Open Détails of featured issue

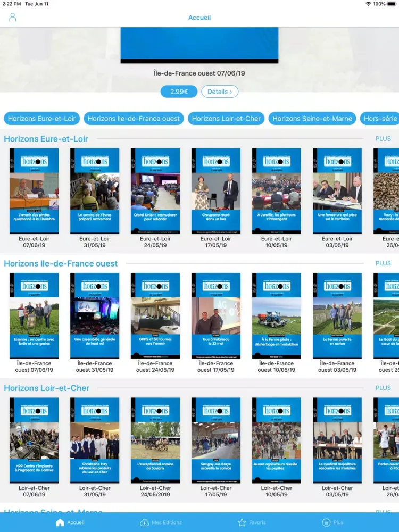pyautogui.click(x=220, y=92)
